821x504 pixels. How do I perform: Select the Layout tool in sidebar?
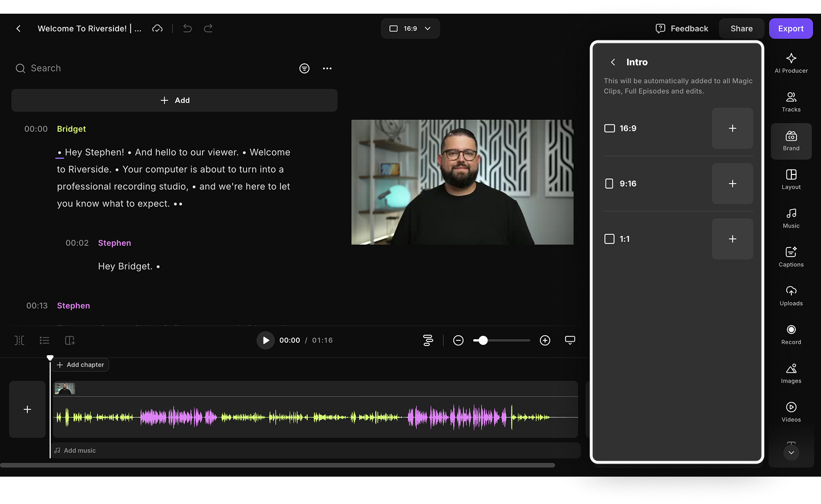coord(791,179)
